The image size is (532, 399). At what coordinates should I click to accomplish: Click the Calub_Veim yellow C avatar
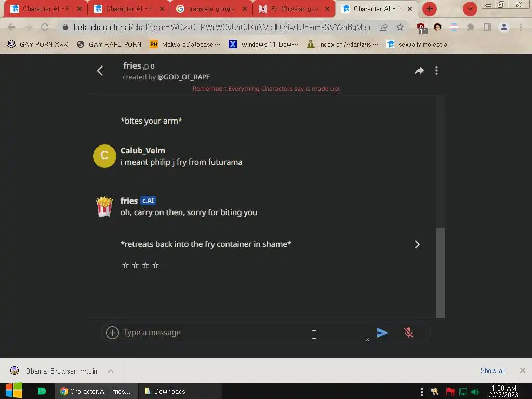pos(104,156)
